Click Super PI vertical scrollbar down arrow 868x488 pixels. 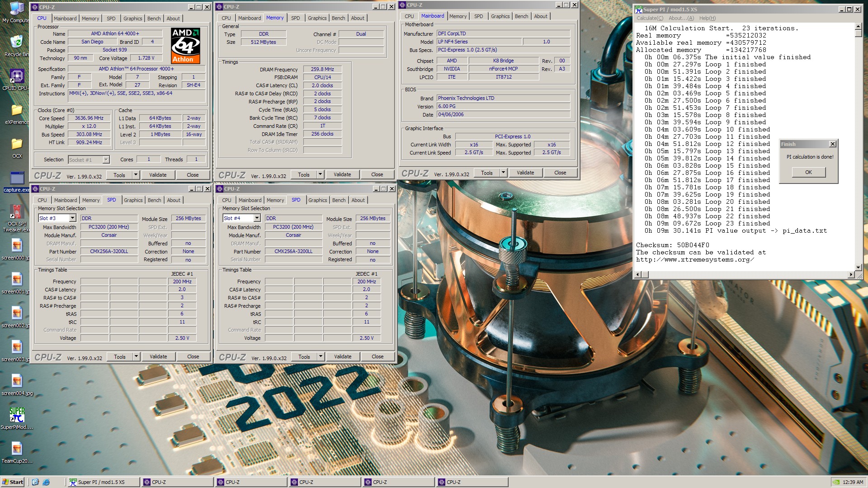pyautogui.click(x=858, y=267)
